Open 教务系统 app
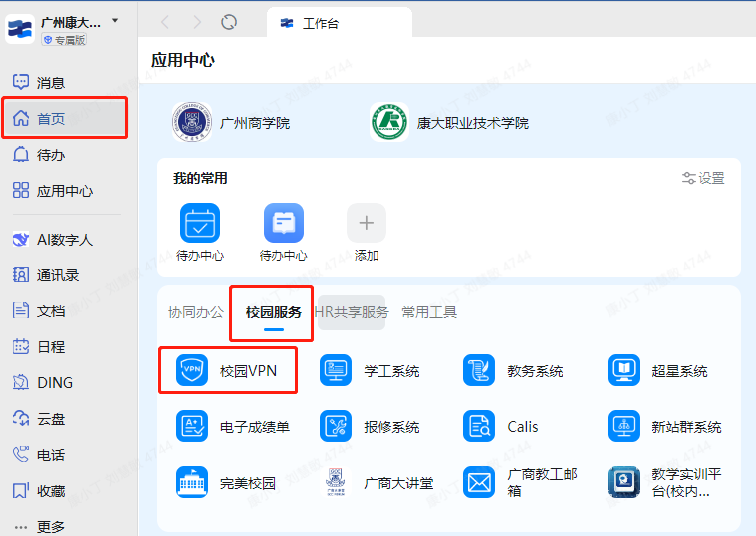Screen dimensions: 756x536 (513, 370)
